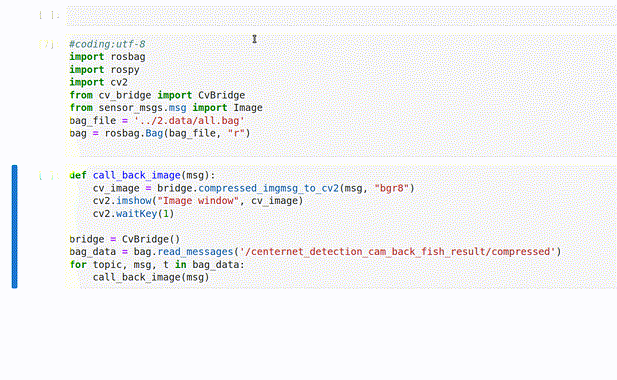Click the 'bridge = CvBridge()' line
The image size is (617, 380).
tap(125, 239)
